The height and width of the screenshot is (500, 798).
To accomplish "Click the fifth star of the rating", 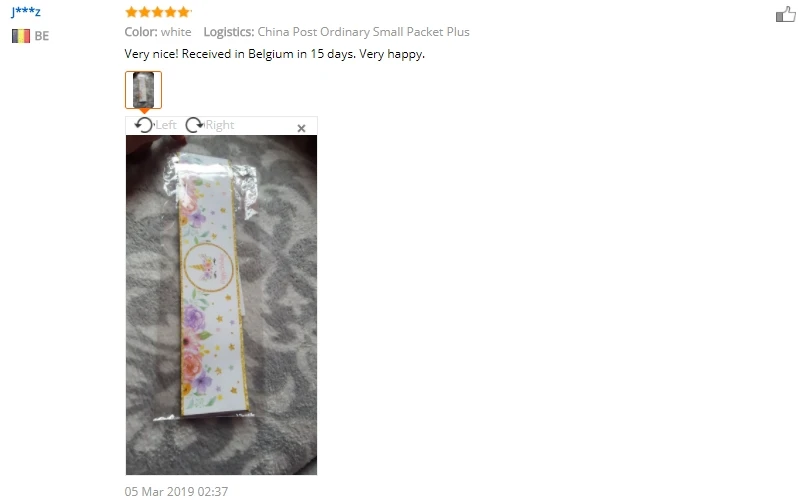I will click(x=184, y=12).
